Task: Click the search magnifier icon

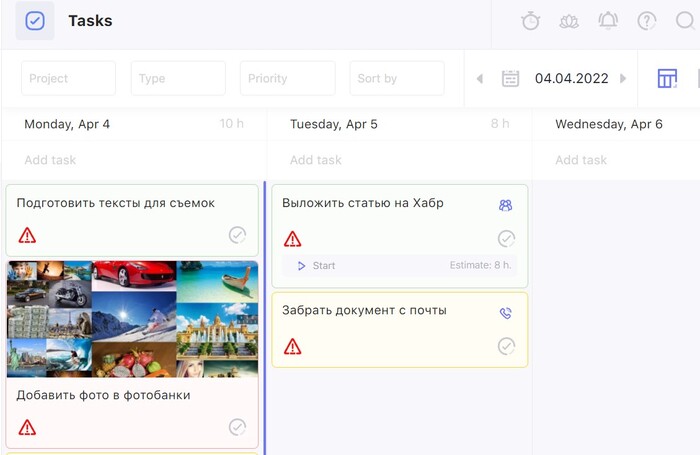Action: pos(685,21)
